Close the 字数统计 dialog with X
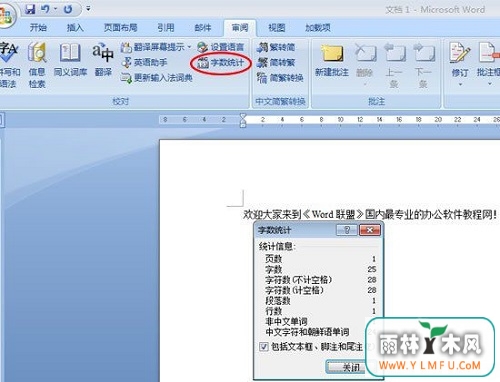The width and height of the screenshot is (500, 382). coord(370,230)
